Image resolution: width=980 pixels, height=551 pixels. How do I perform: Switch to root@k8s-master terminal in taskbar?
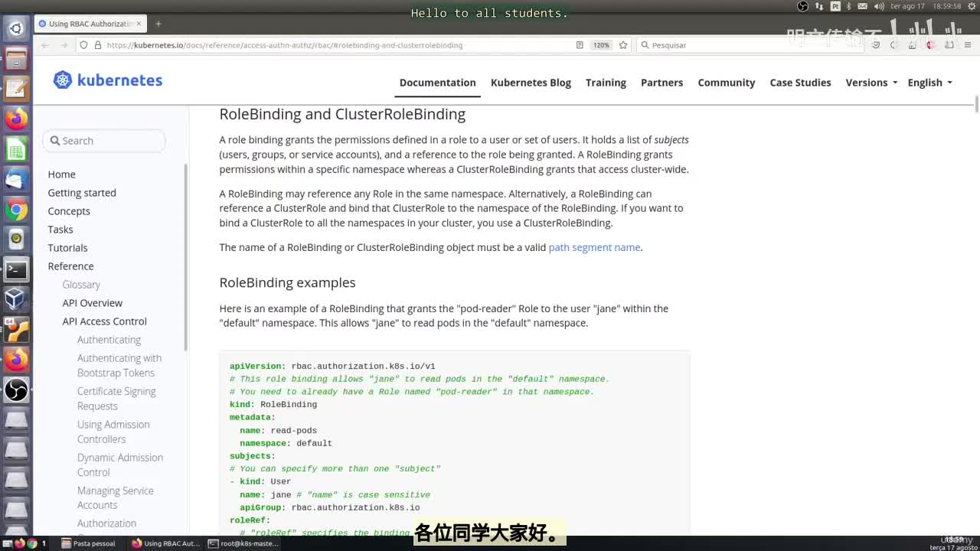pos(243,543)
